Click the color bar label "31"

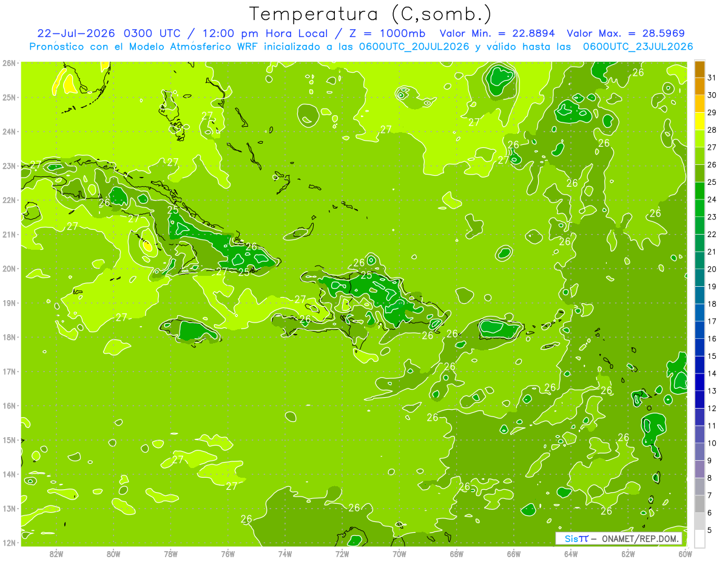[x=712, y=78]
